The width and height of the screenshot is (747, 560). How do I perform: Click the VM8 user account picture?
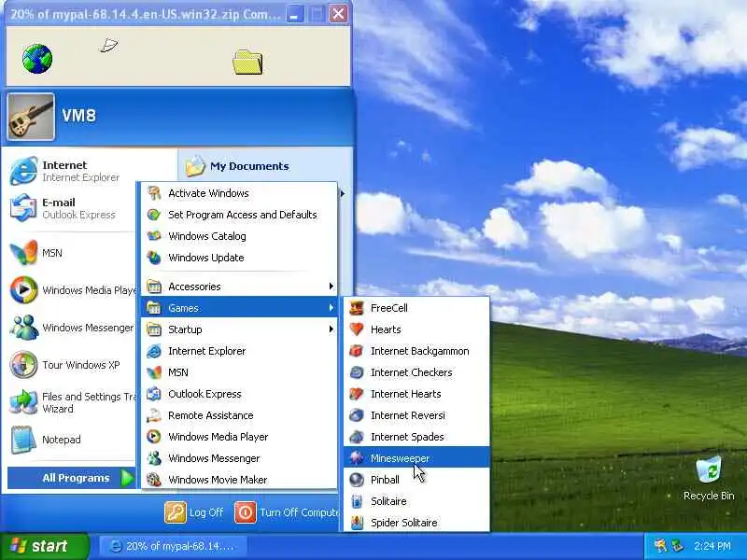tap(31, 118)
